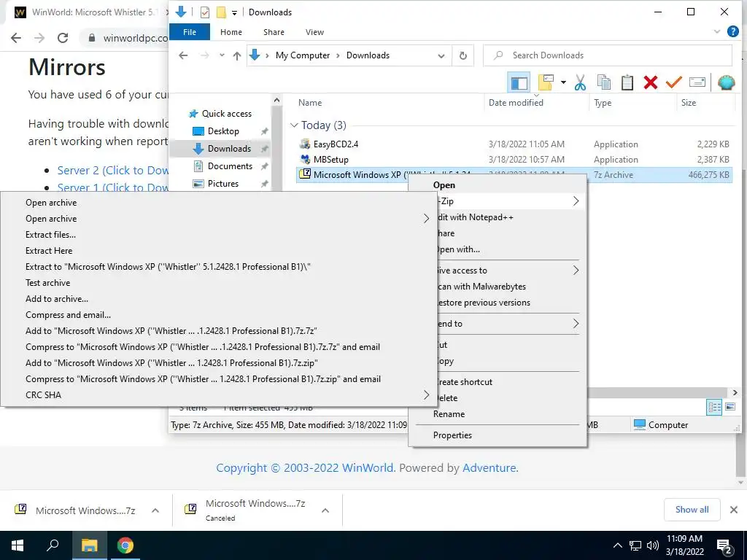
Task: Click File Explorer taskbar icon
Action: pyautogui.click(x=89, y=545)
